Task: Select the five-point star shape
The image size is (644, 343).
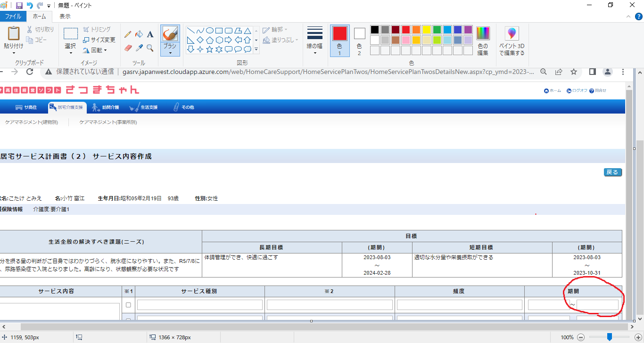Action: click(209, 49)
